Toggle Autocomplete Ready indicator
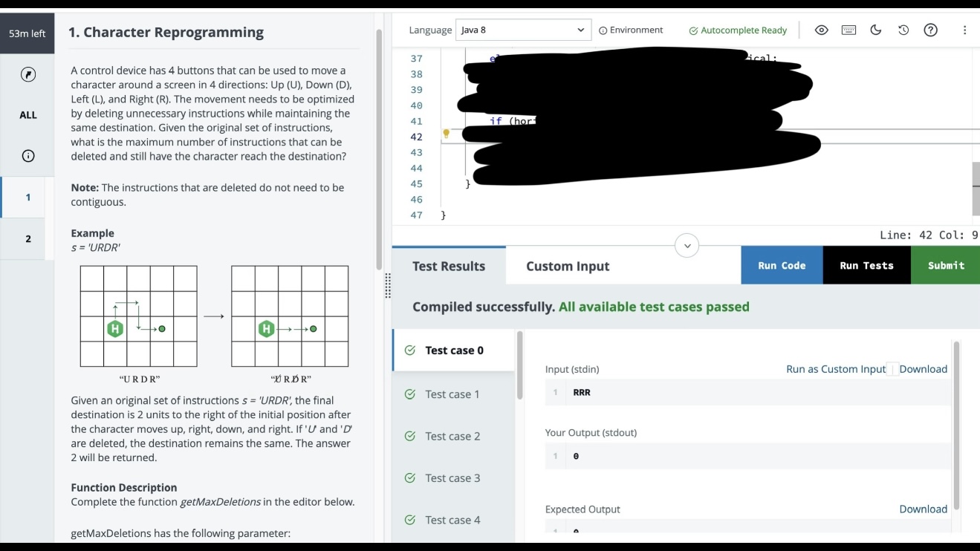 tap(738, 30)
